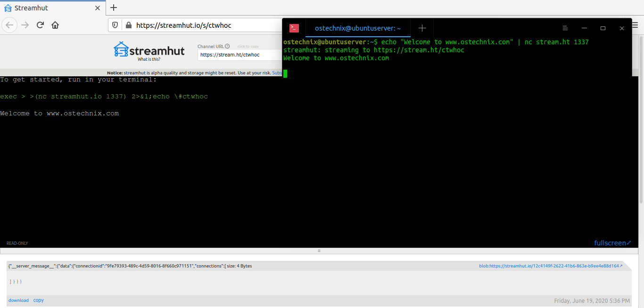This screenshot has width=644, height=308.
Task: Click the browser address bar URL
Action: pyautogui.click(x=184, y=25)
